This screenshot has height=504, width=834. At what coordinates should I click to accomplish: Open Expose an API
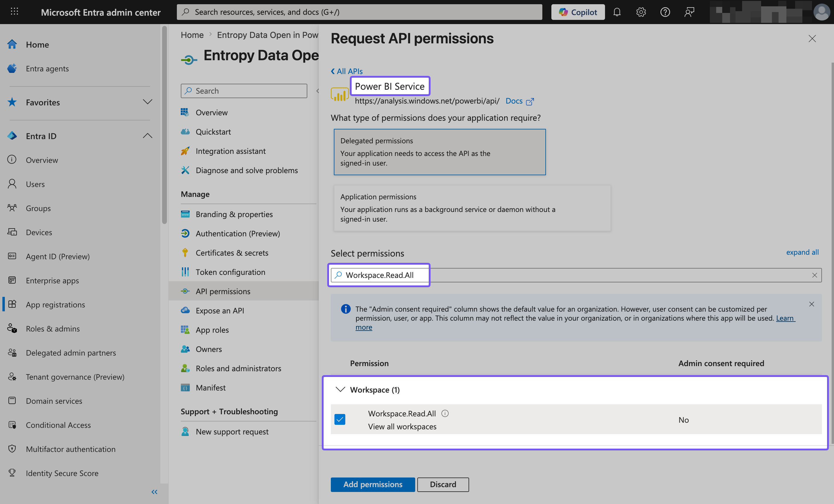(x=220, y=310)
